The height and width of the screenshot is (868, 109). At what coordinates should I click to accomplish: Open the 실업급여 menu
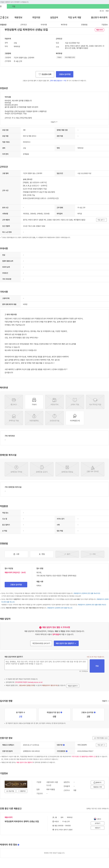tap(54, 18)
